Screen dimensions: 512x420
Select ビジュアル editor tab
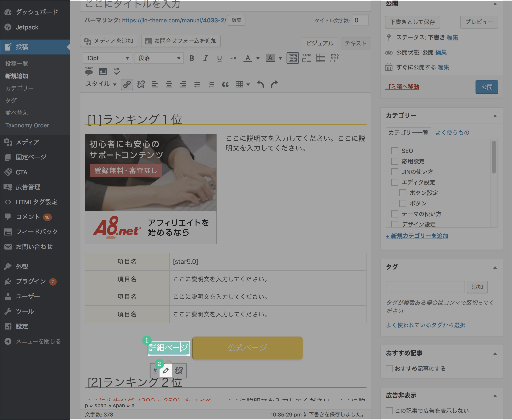[x=319, y=43]
